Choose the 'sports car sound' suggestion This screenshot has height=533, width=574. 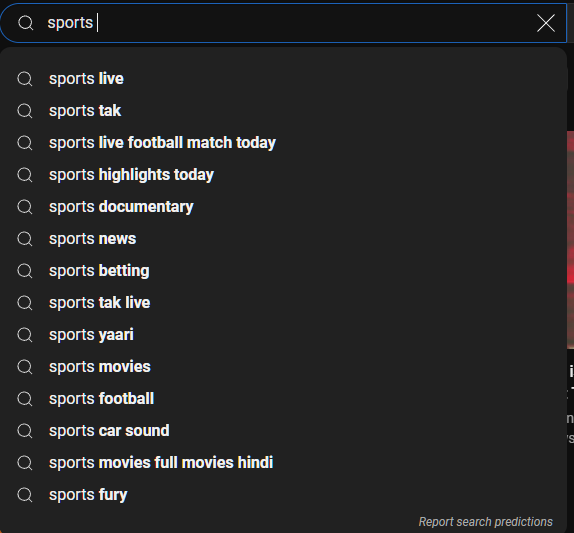point(283,430)
